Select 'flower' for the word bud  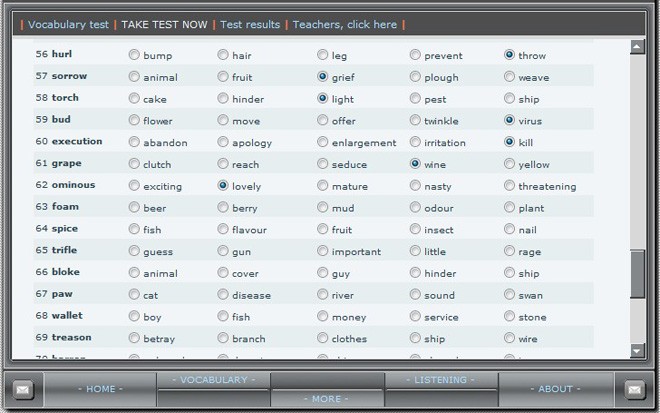point(134,120)
